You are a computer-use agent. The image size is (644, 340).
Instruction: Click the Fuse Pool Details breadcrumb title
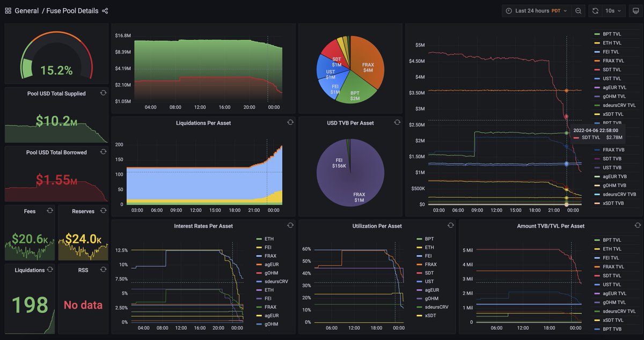point(72,11)
